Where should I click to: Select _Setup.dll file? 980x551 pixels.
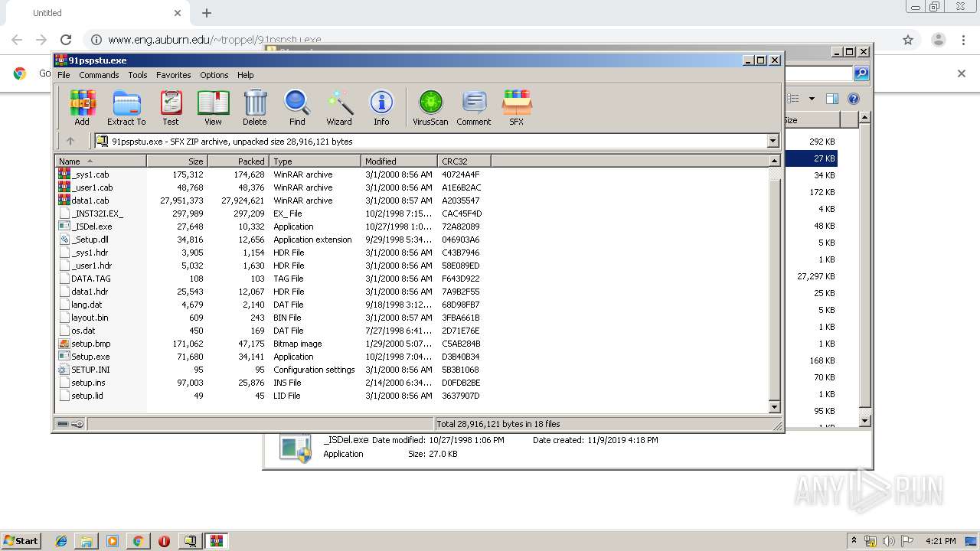90,240
